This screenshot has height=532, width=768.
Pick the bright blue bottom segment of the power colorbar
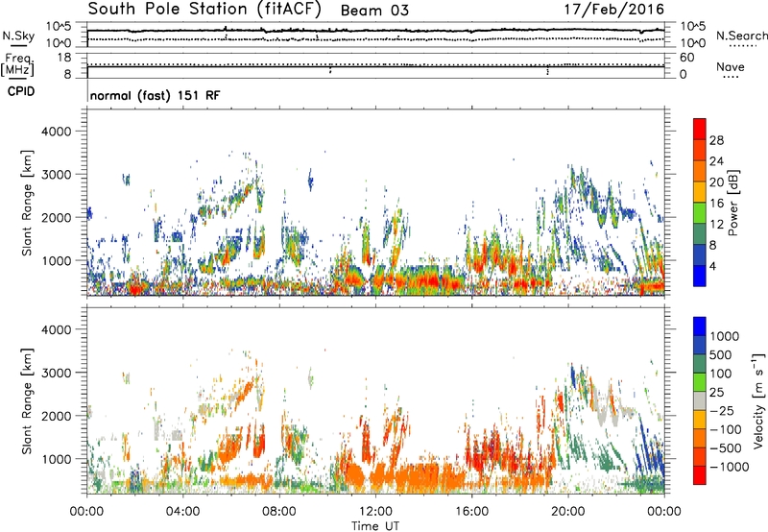700,276
